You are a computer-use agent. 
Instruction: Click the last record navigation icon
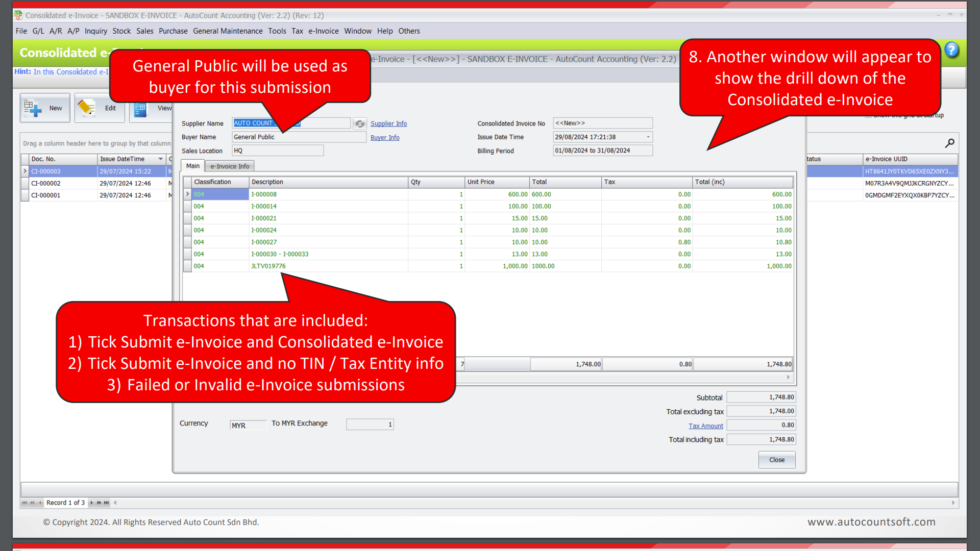106,503
